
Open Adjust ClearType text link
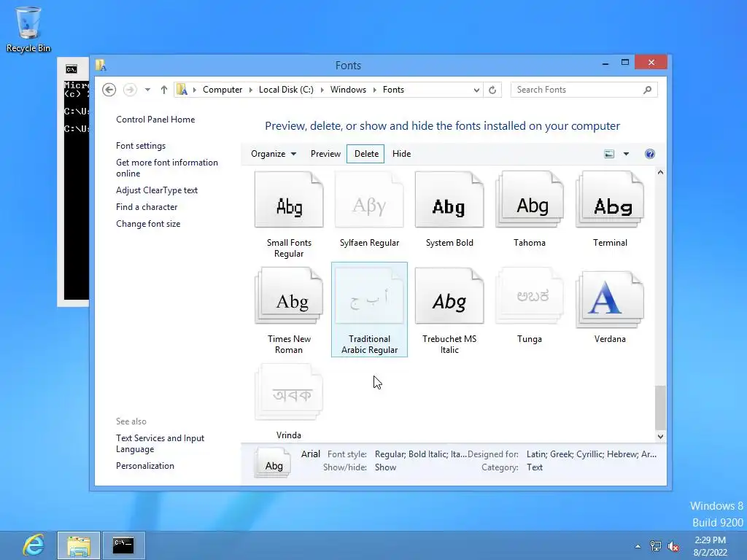(157, 190)
